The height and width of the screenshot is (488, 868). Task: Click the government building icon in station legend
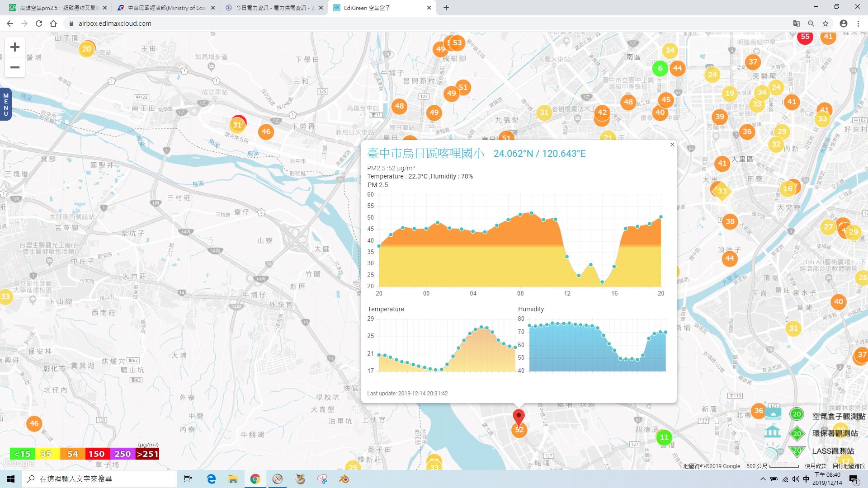(773, 432)
